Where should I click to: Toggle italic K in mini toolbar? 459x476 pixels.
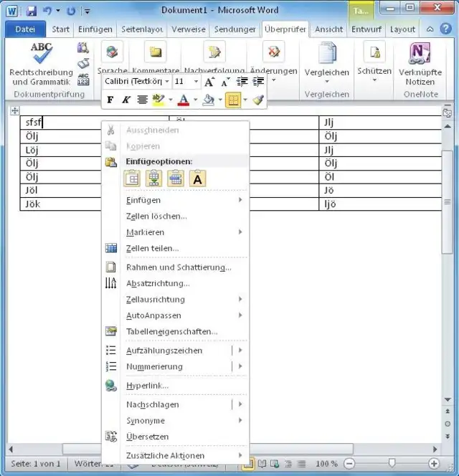126,100
